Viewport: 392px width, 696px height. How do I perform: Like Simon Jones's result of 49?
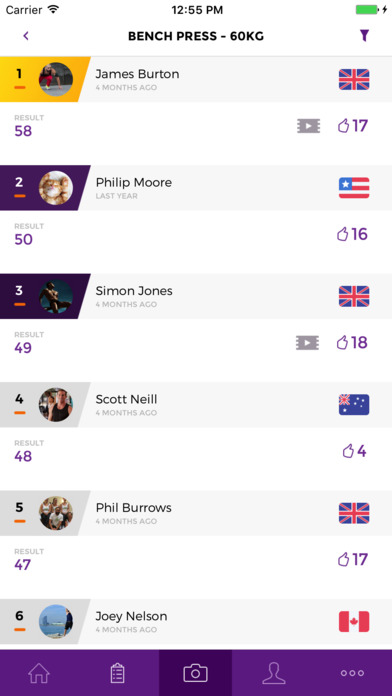[x=352, y=343]
